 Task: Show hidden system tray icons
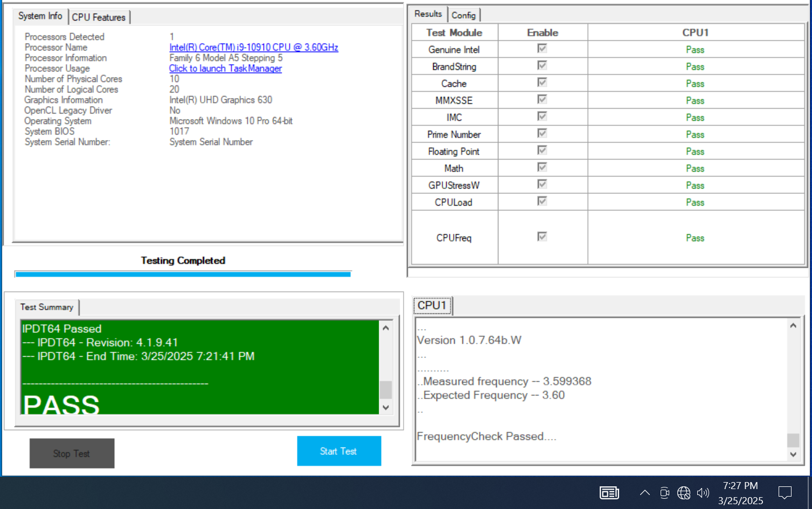point(644,493)
